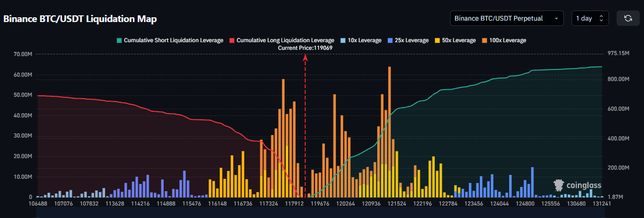Click the dark blue 25x legend swatch
Viewport: 644px width, 218px height.
coord(390,40)
